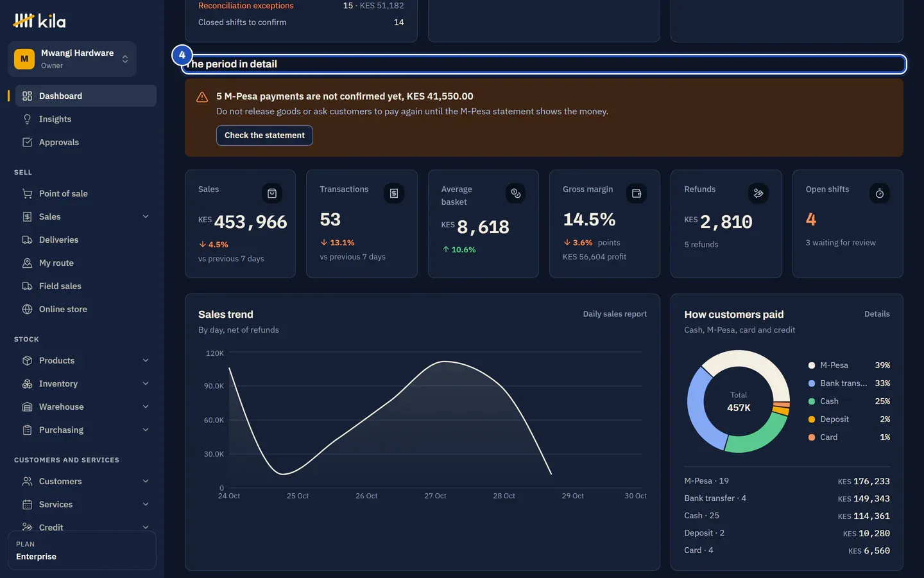The height and width of the screenshot is (578, 924).
Task: Click the Cash legend color dot
Action: 812,401
